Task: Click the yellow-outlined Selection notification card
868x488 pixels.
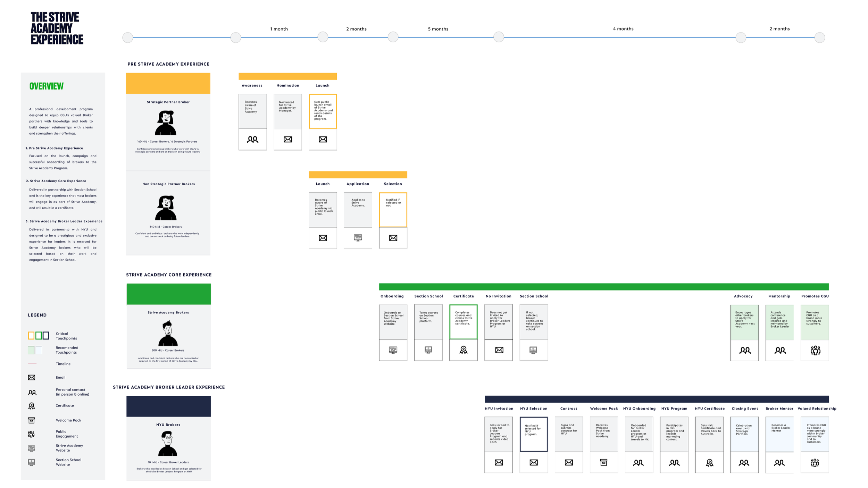Action: click(393, 210)
